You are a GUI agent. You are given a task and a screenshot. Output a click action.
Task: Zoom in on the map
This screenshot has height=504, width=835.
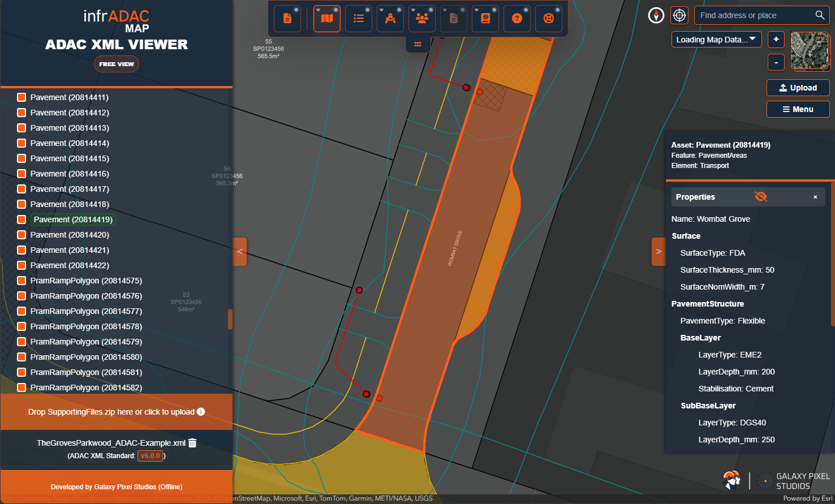[776, 39]
